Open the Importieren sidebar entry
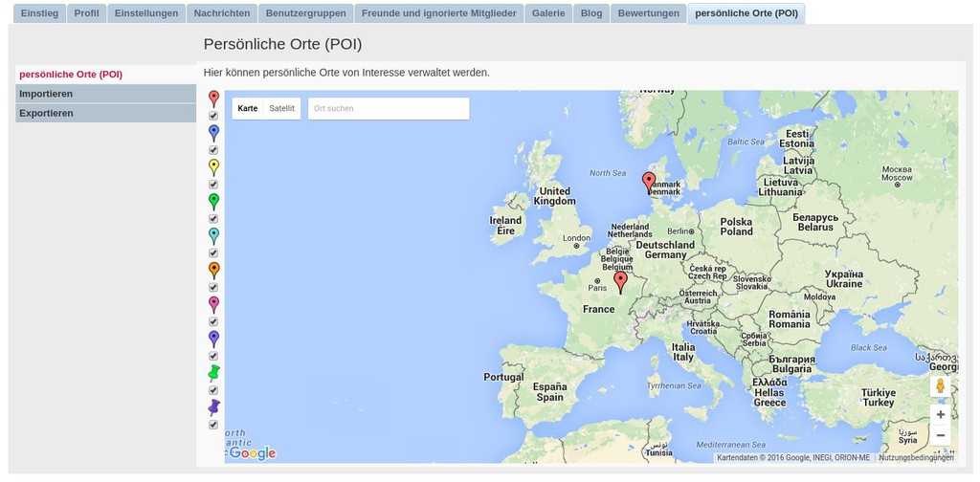The width and height of the screenshot is (980, 482). pos(105,94)
